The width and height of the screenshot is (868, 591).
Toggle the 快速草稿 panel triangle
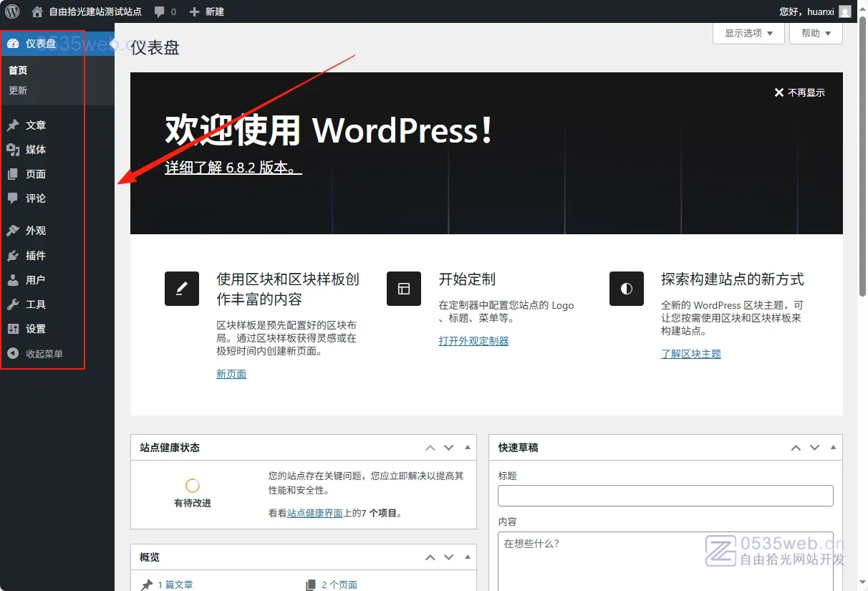[x=833, y=447]
